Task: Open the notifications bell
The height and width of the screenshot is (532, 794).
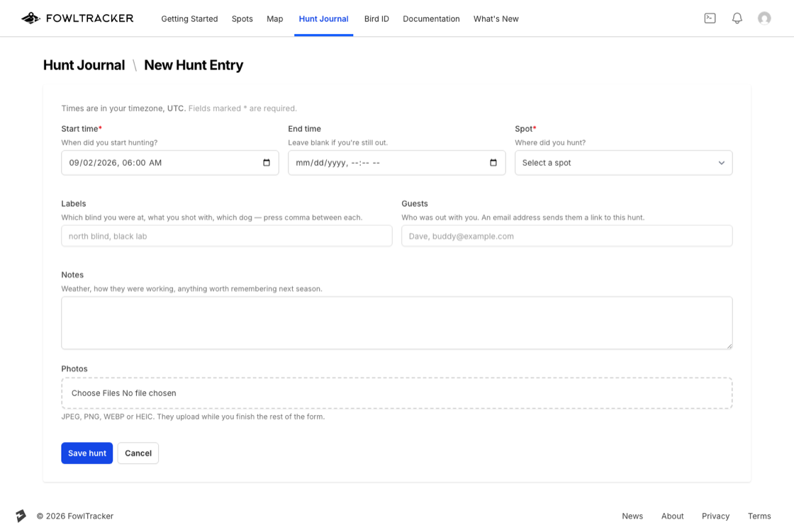Action: click(737, 18)
